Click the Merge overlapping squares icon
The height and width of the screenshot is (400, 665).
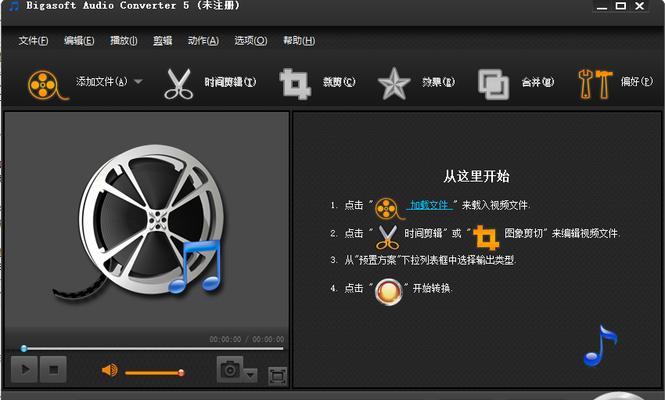[494, 84]
